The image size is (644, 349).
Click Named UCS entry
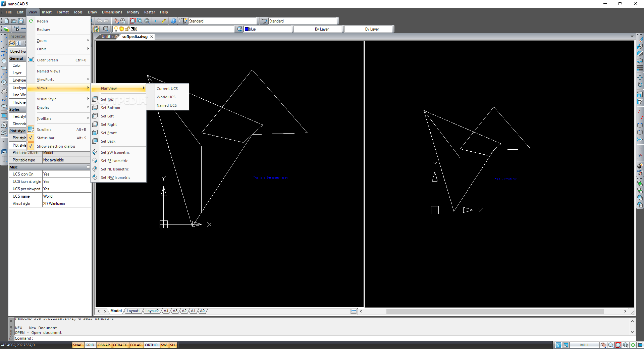click(x=168, y=105)
